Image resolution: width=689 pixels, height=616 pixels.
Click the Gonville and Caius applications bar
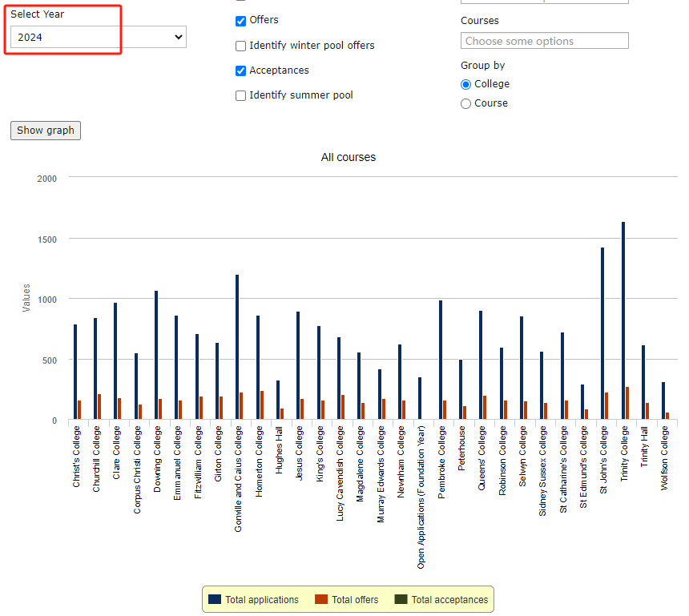click(x=237, y=347)
